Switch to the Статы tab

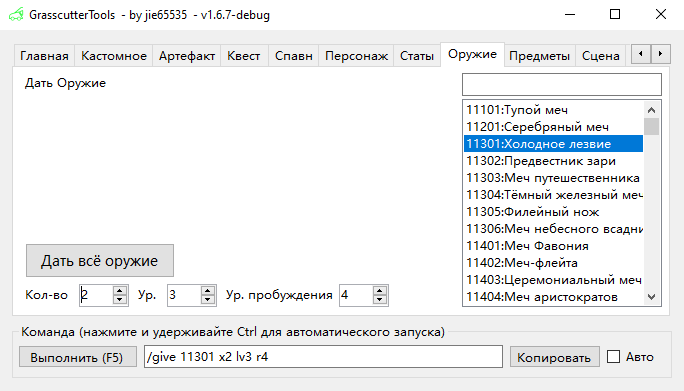point(417,56)
